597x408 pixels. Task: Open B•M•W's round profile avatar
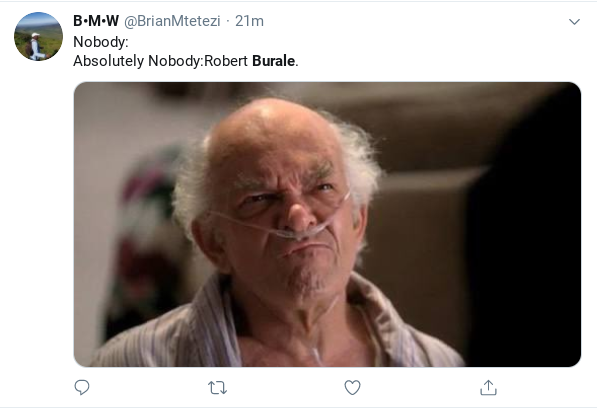point(38,37)
